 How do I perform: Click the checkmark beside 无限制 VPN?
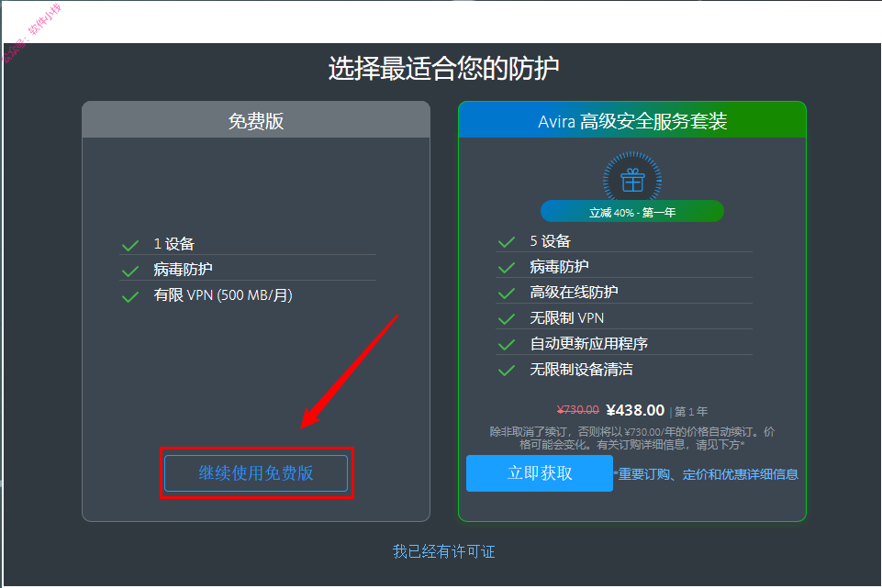tap(507, 319)
